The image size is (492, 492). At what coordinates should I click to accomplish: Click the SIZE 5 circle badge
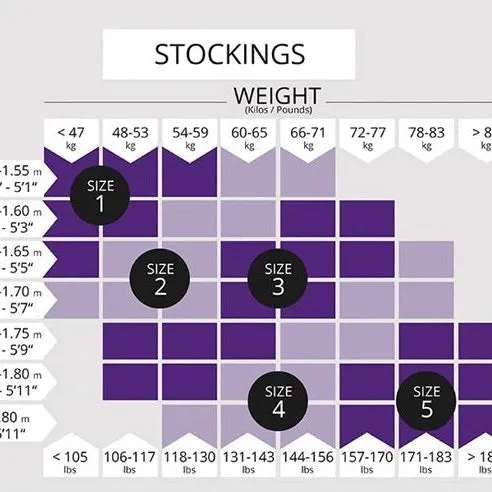[x=426, y=401]
